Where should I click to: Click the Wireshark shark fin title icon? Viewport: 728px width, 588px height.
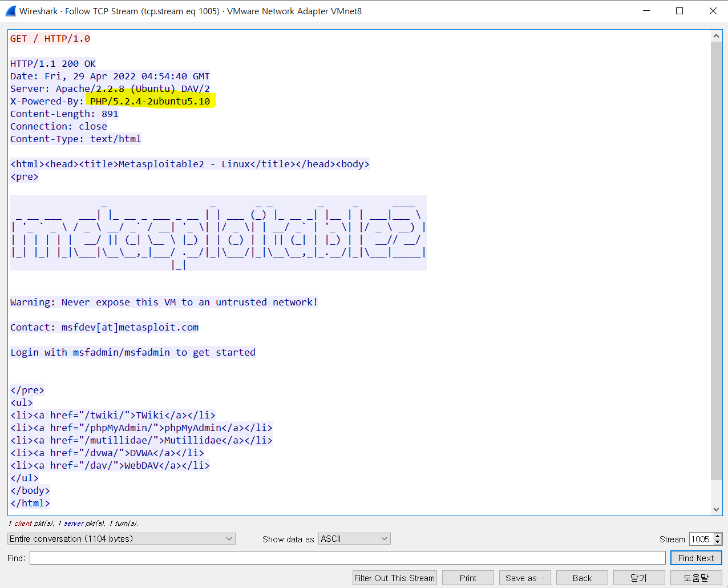coord(11,11)
